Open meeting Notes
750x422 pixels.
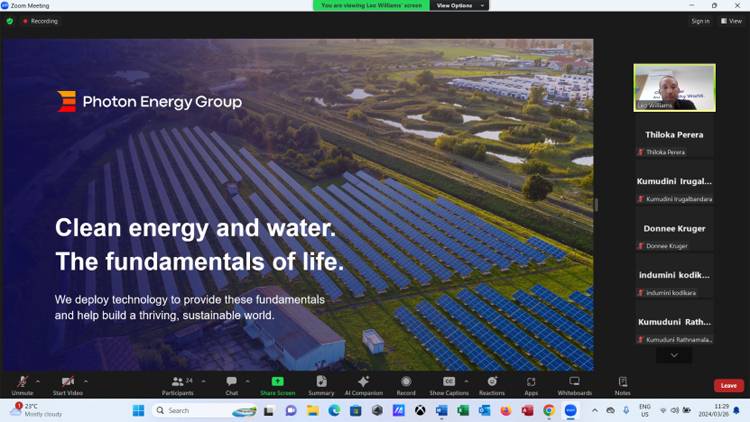(622, 385)
